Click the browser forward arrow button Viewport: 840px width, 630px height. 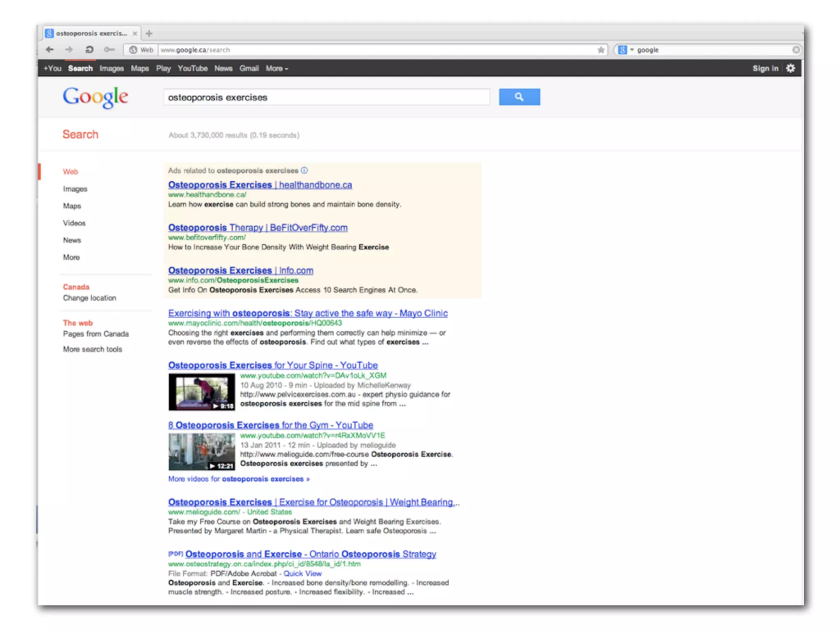pyautogui.click(x=69, y=50)
